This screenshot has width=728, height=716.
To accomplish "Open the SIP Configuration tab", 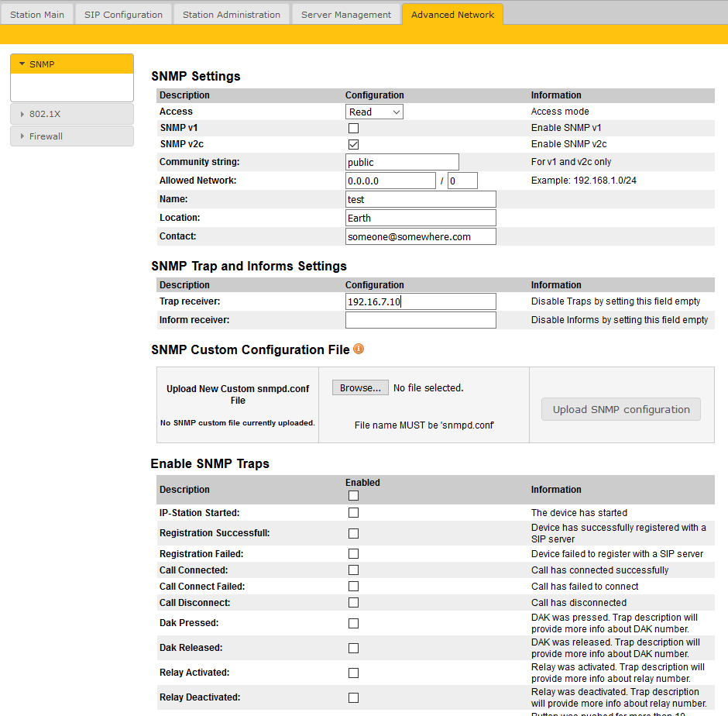I will click(123, 13).
